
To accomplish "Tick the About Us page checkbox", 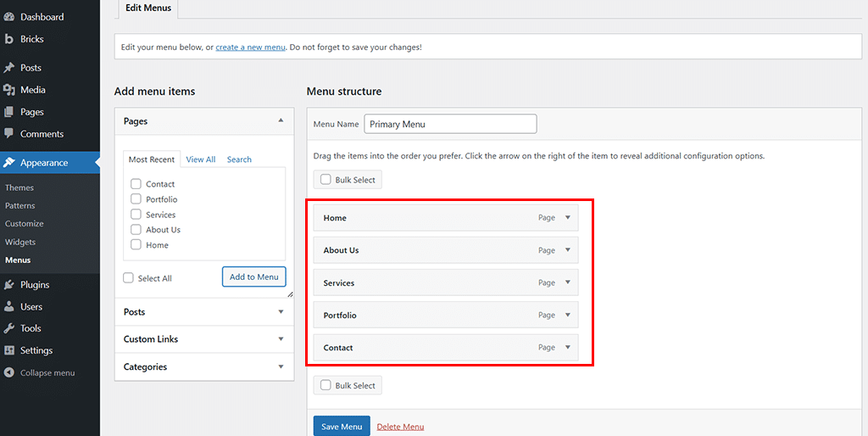I will click(136, 229).
